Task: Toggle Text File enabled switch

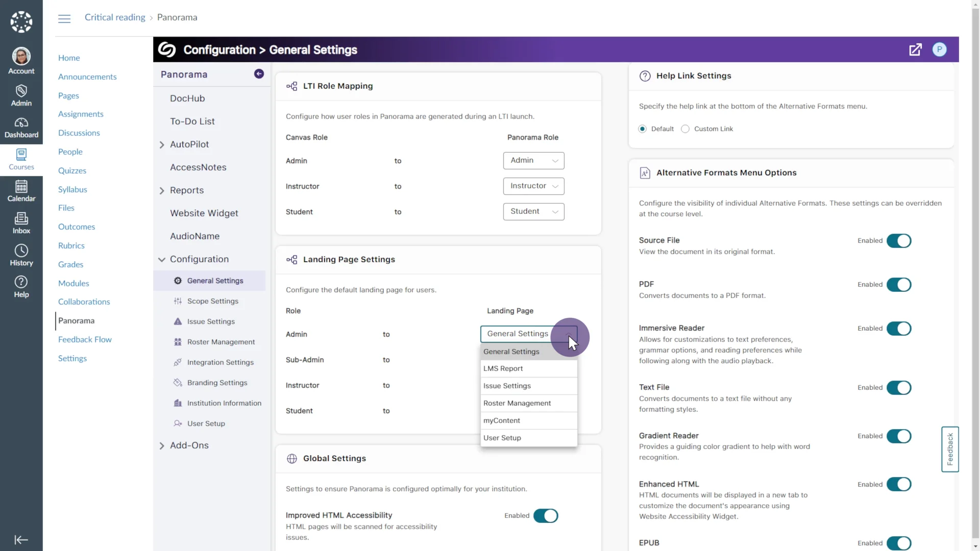Action: 899,388
